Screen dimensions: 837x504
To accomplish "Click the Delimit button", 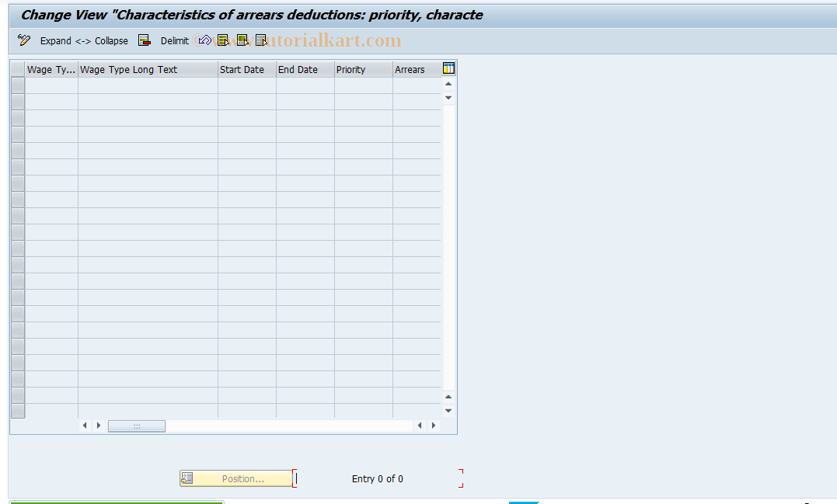I will (175, 40).
